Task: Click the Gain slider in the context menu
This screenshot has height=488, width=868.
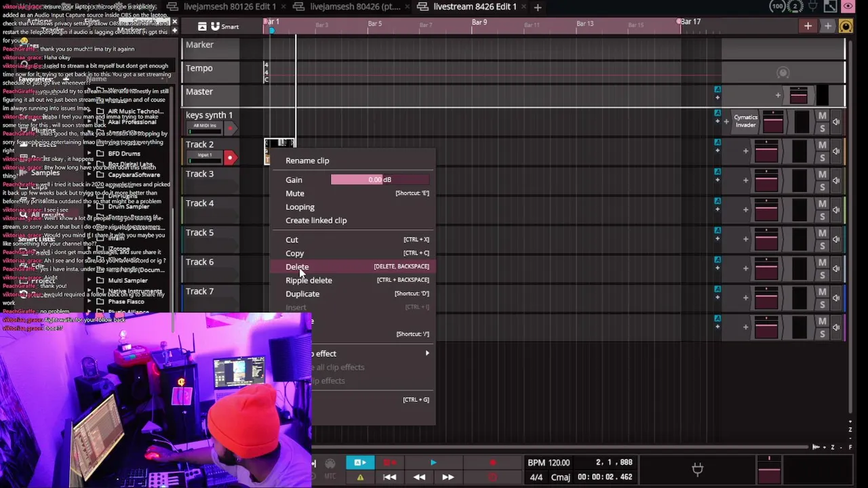Action: pos(380,180)
